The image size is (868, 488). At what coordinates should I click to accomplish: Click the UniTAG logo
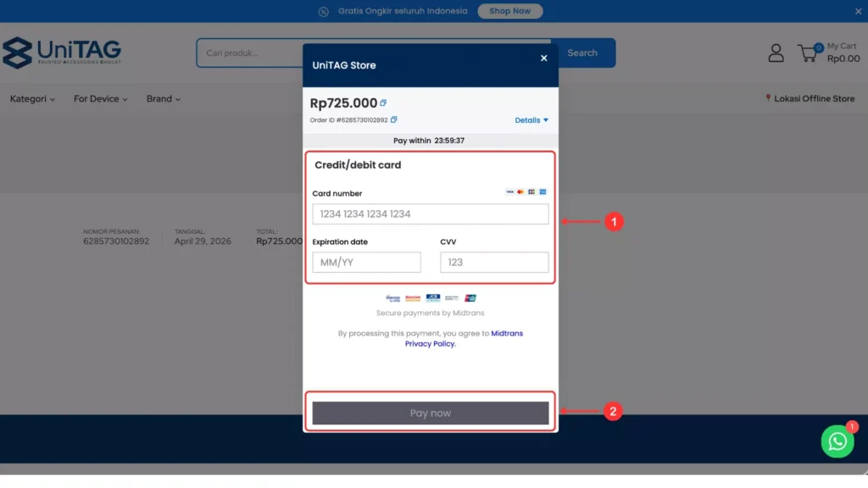(62, 53)
